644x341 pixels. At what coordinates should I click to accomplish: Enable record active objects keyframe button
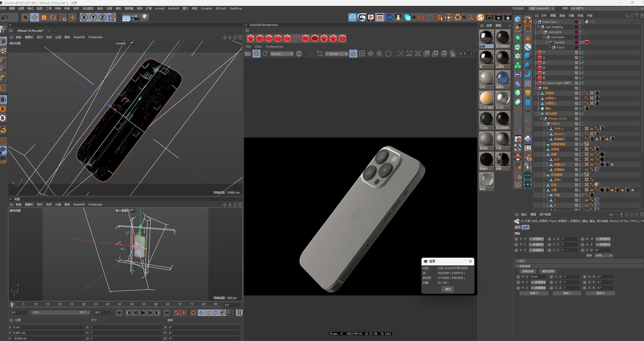pos(176,313)
